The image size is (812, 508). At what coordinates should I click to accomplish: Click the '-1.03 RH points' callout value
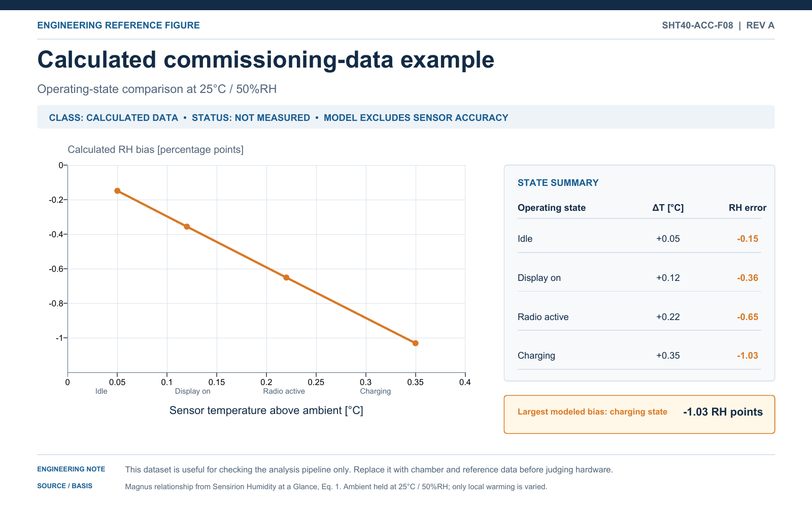click(723, 412)
